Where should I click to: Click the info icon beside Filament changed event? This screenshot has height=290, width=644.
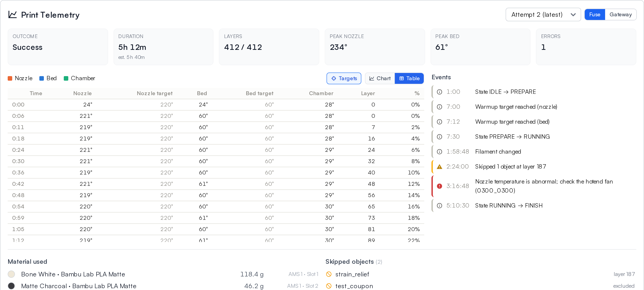[439, 152]
